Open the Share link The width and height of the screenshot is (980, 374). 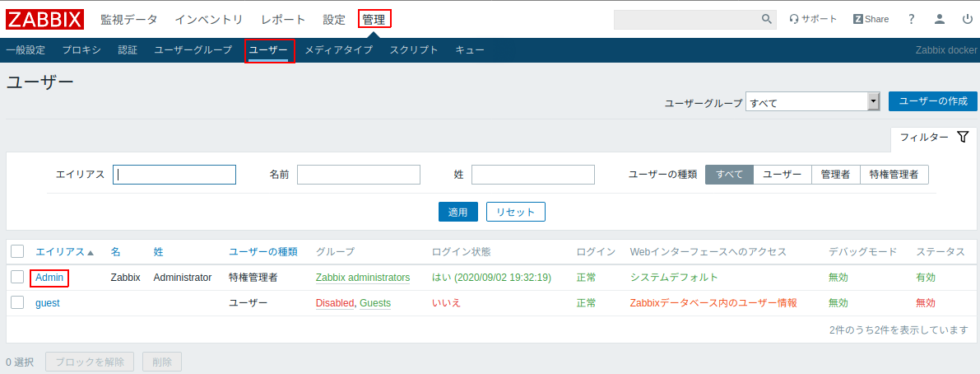[871, 19]
